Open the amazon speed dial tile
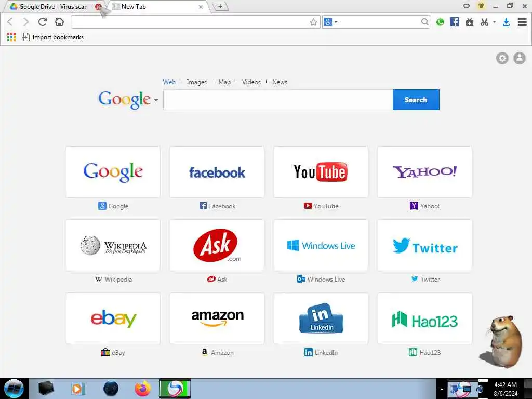The height and width of the screenshot is (399, 532). pyautogui.click(x=217, y=318)
